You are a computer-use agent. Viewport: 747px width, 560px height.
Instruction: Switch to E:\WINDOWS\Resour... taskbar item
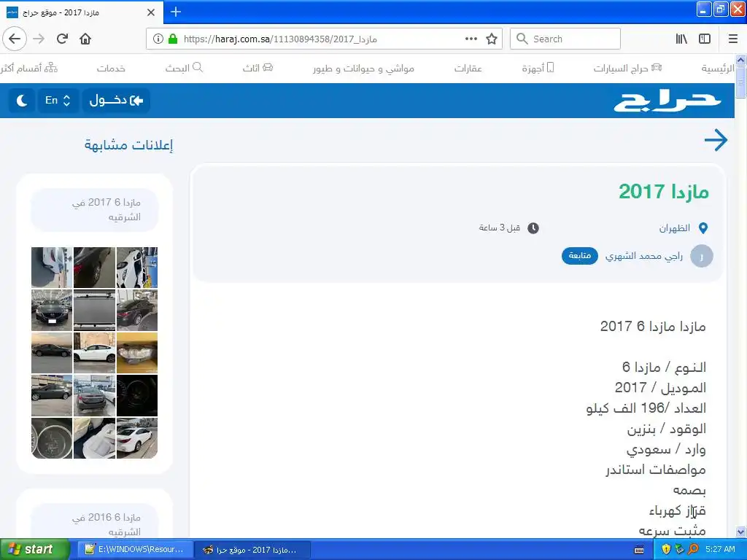[135, 550]
